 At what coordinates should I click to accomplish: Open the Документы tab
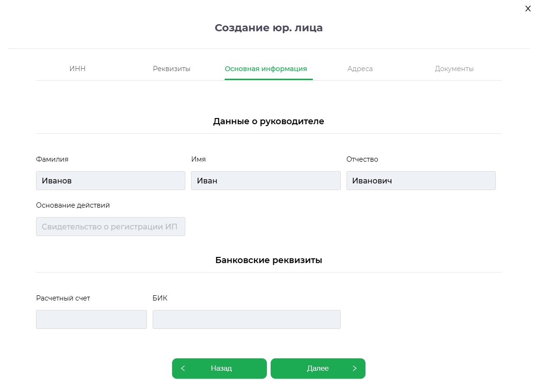pyautogui.click(x=454, y=69)
